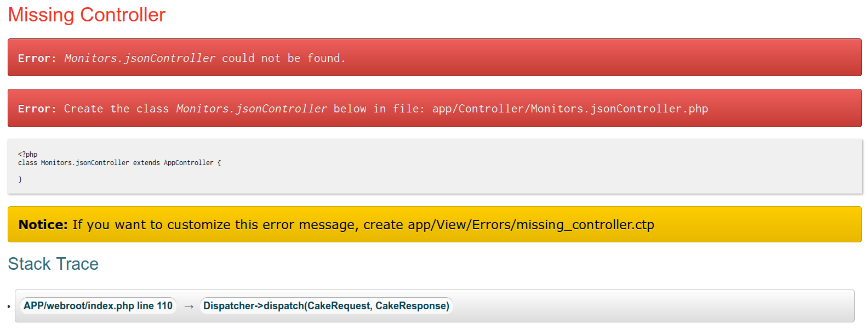
Task: Click the bullet marker beside the stack trace row
Action: coord(9,307)
